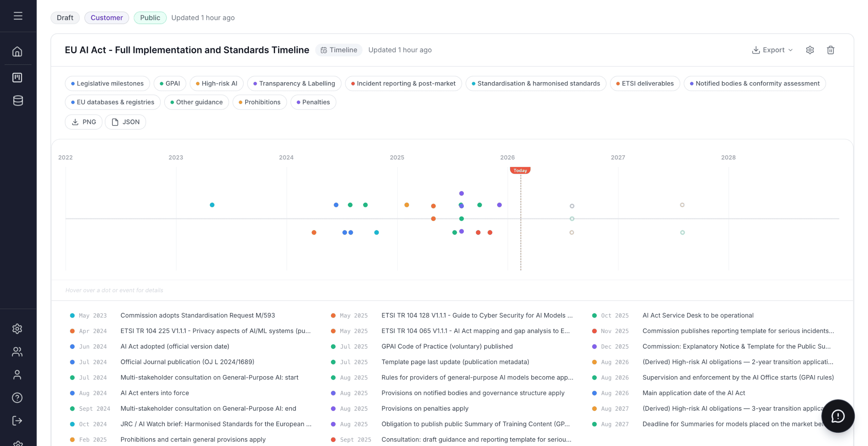Open the team users sidebar icon
This screenshot has width=868, height=446.
click(17, 352)
